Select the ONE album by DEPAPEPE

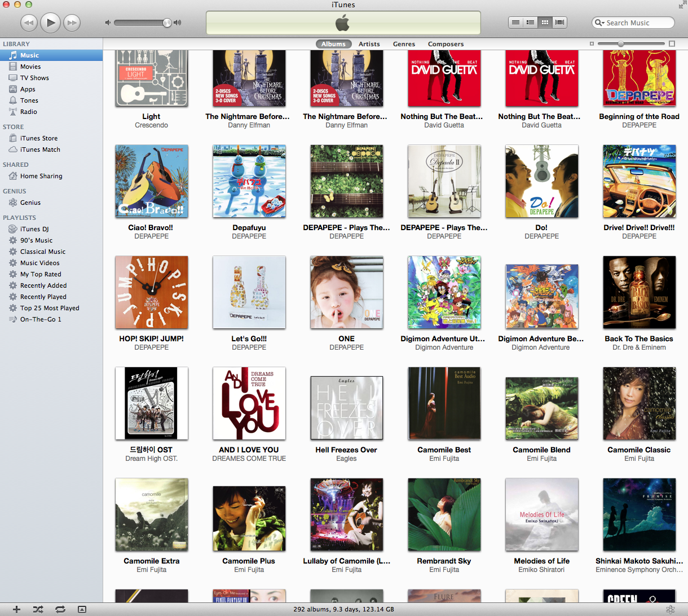click(x=346, y=292)
